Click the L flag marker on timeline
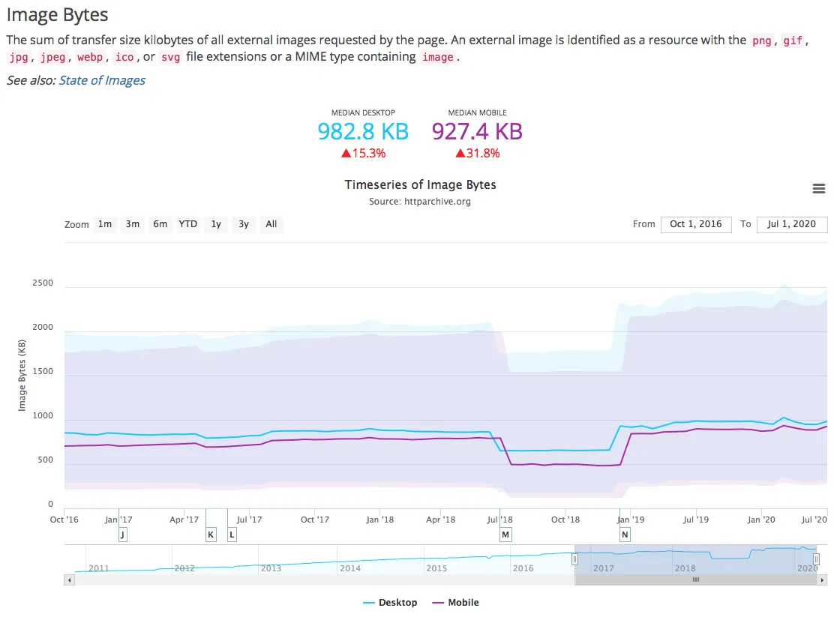Viewport: 840px width, 620px height. 232,535
